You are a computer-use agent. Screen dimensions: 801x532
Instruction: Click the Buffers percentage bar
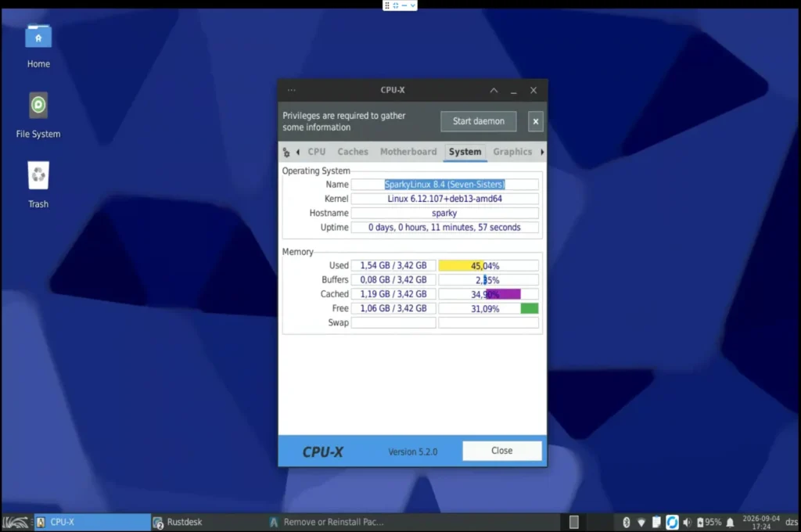(x=488, y=279)
